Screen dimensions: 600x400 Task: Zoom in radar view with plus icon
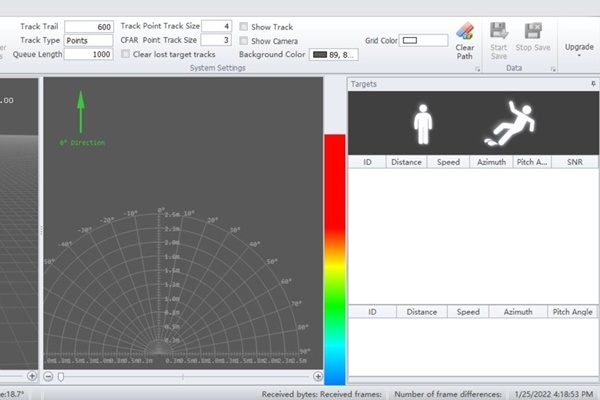[x=318, y=376]
